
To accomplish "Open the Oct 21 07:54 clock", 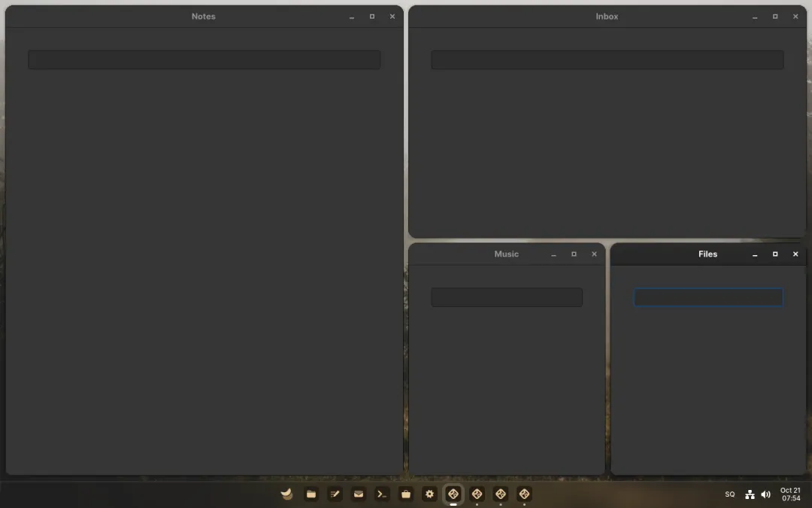I will click(x=790, y=494).
